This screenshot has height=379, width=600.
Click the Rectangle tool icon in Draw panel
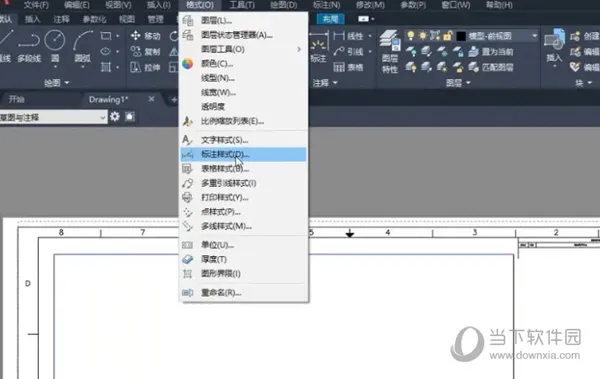tap(106, 36)
